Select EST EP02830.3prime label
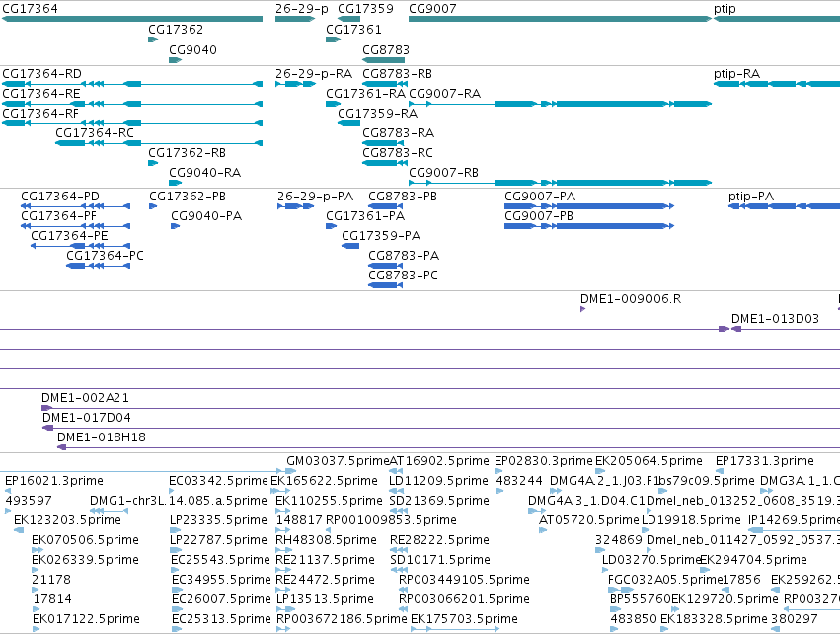This screenshot has height=634, width=840. coord(544,461)
